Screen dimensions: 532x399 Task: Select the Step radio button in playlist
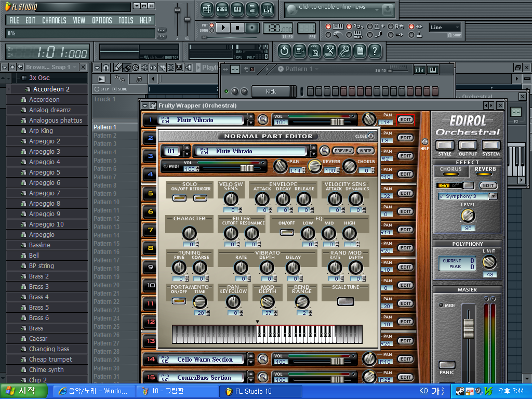tap(97, 89)
